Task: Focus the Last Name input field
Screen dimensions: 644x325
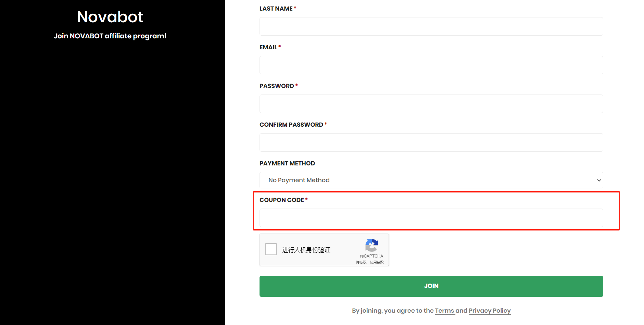Action: click(431, 26)
